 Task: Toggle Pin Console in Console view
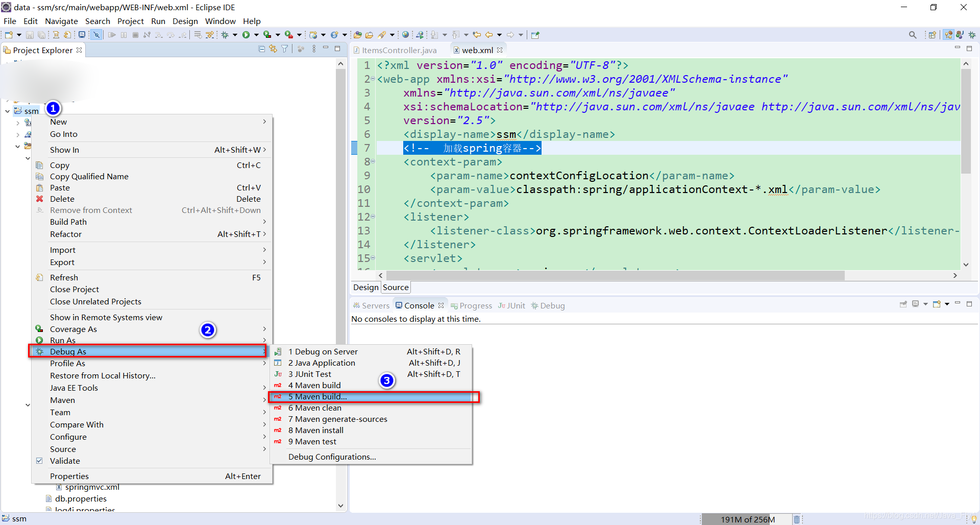coord(903,304)
